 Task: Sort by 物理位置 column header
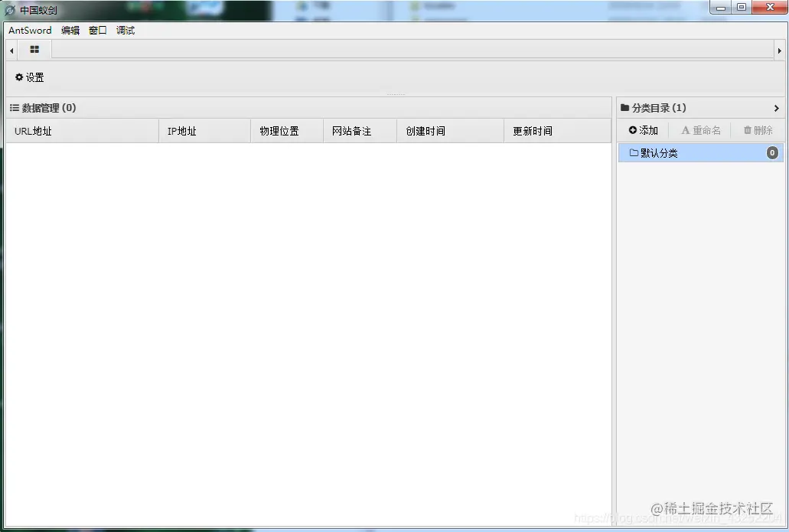tap(287, 131)
